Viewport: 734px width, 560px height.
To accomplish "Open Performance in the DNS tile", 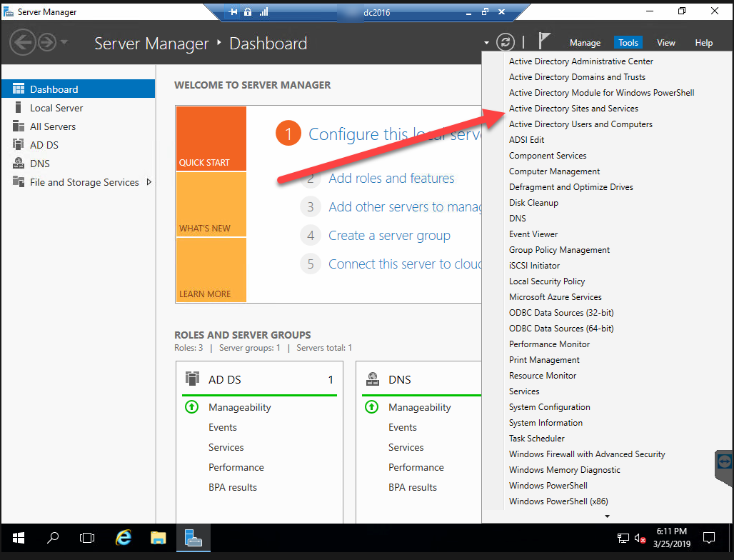I will coord(416,467).
